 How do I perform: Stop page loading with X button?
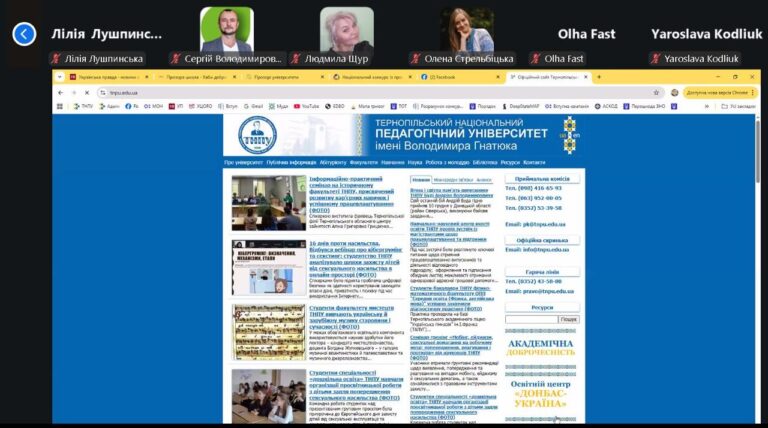pyautogui.click(x=87, y=93)
